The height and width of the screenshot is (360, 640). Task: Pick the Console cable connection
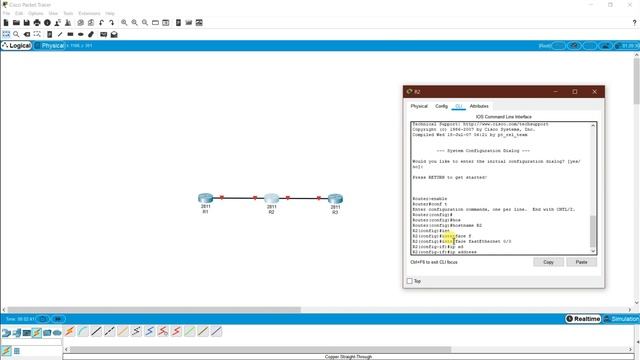click(83, 331)
